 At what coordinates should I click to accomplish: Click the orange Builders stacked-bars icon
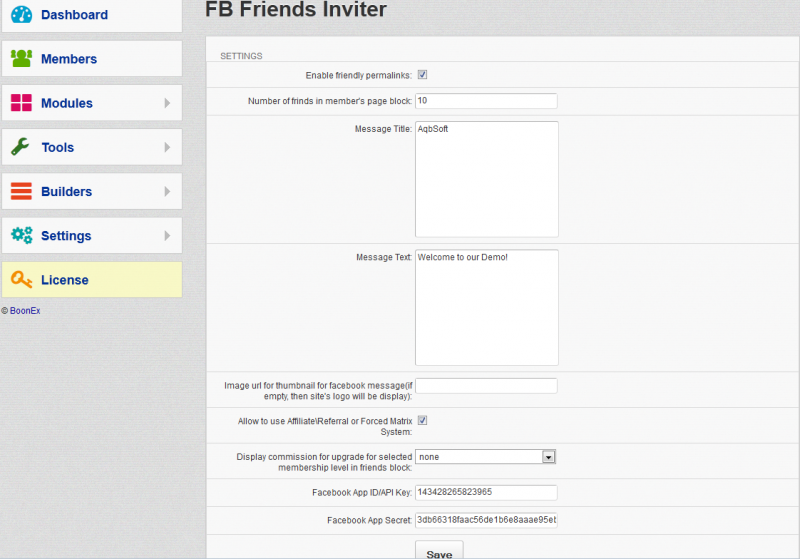(21, 191)
